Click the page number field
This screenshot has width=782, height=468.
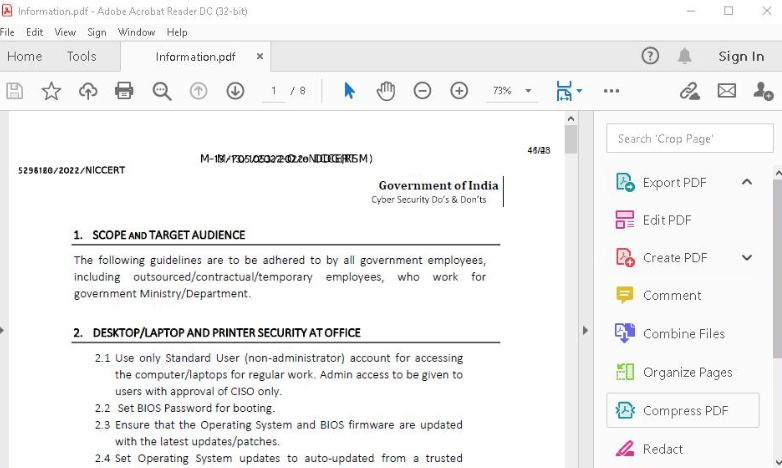(273, 91)
